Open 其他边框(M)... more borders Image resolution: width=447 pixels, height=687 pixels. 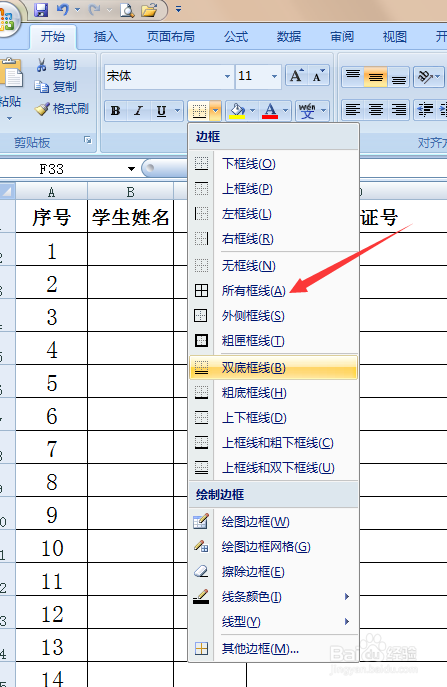click(x=273, y=648)
